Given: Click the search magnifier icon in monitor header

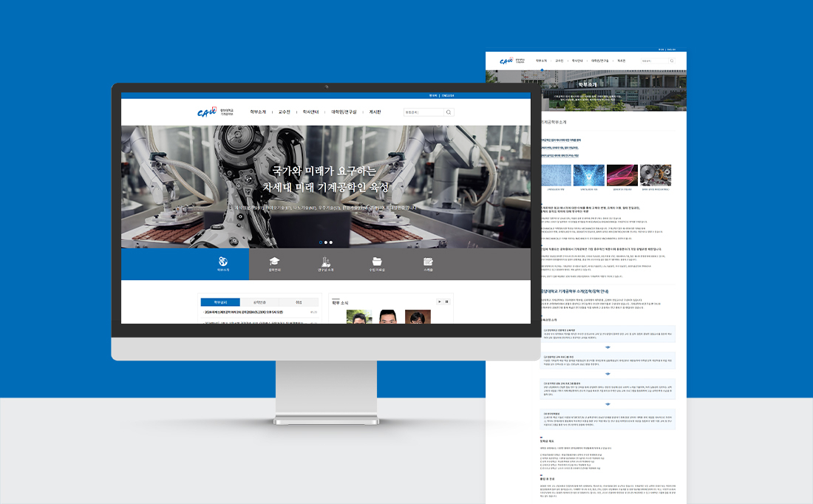Looking at the screenshot, I should click(449, 112).
